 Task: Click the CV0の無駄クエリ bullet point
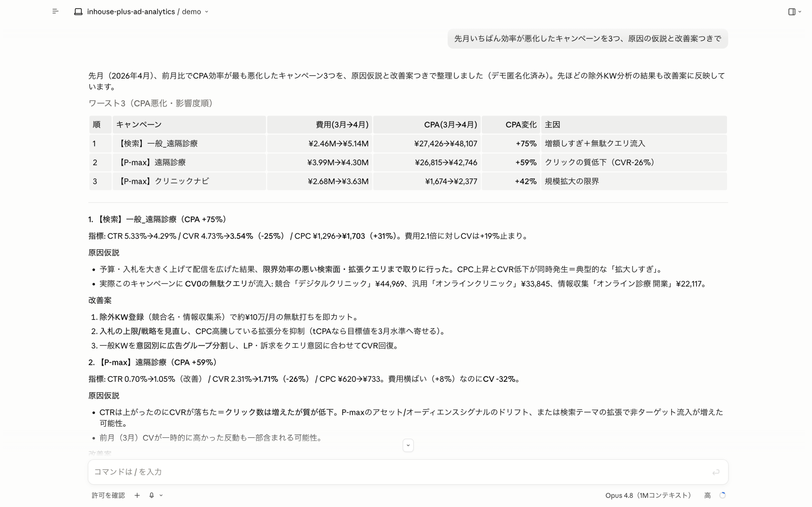[404, 284]
